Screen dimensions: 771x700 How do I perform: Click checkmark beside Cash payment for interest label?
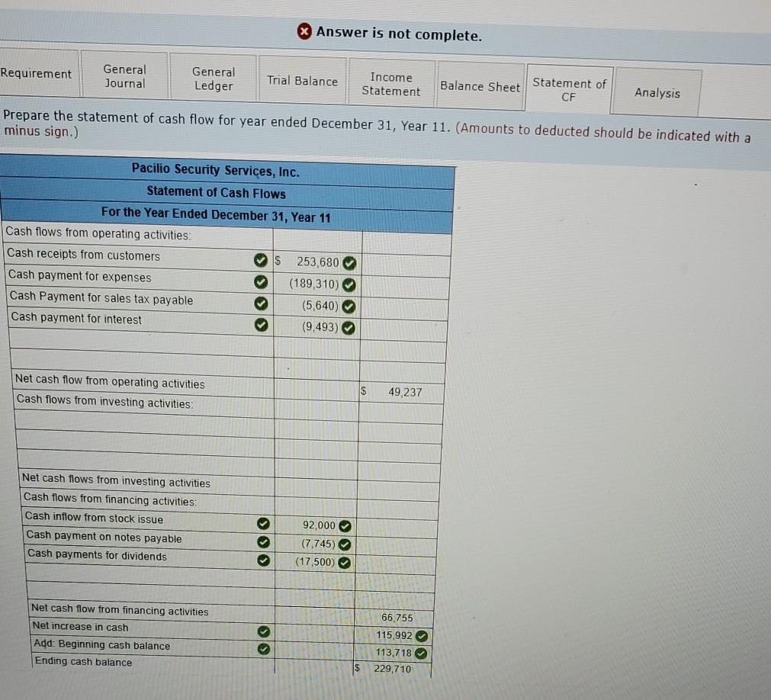tap(262, 324)
